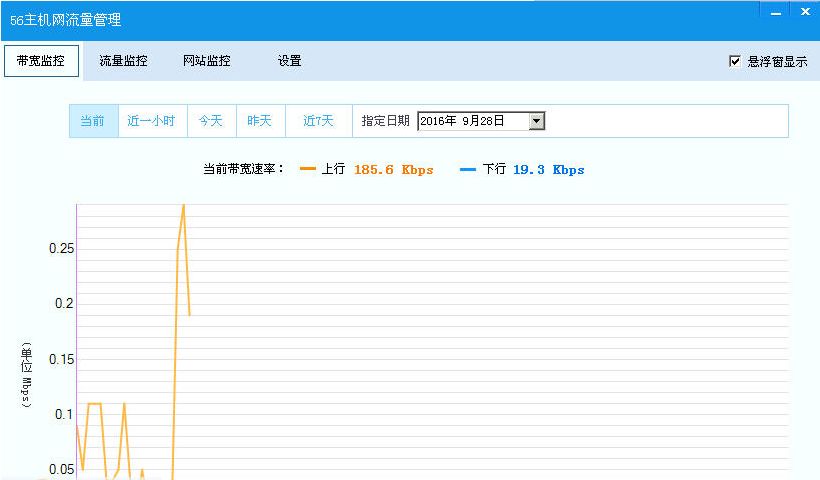Image resolution: width=820 pixels, height=480 pixels.
Task: Minimize the traffic manager window
Action: 776,13
